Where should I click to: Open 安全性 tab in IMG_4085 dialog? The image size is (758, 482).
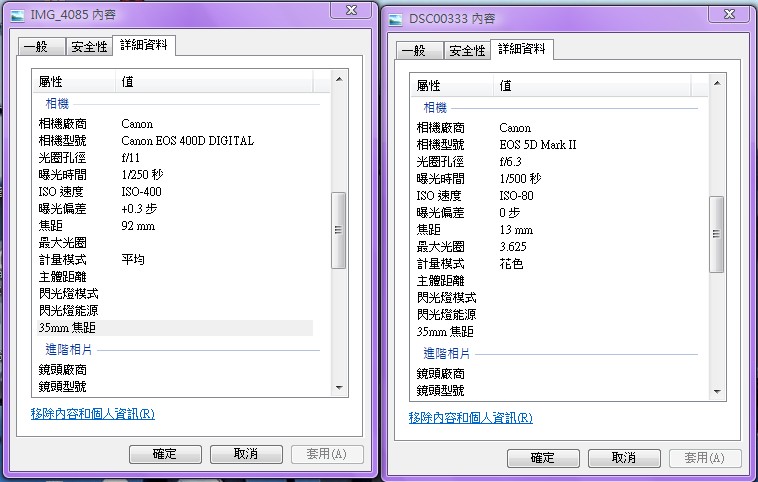click(x=88, y=47)
